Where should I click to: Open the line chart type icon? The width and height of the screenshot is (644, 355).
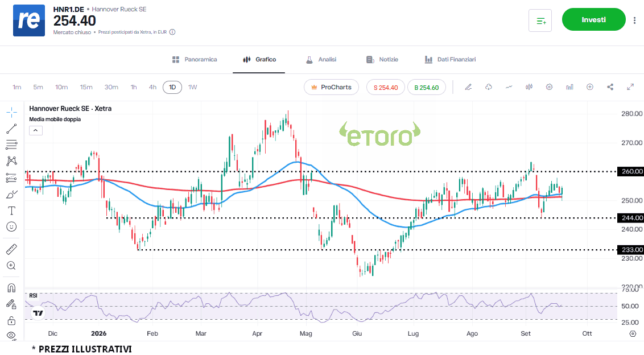click(509, 87)
